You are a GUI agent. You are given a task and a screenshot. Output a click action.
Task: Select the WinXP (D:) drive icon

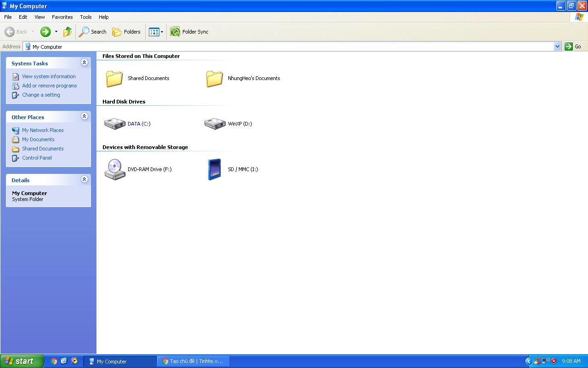tap(215, 123)
